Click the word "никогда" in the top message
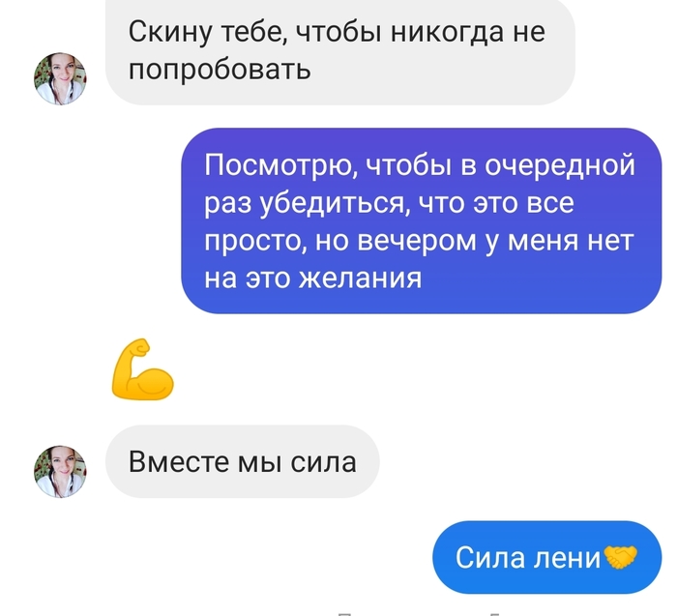This screenshot has height=616, width=677. click(x=447, y=32)
